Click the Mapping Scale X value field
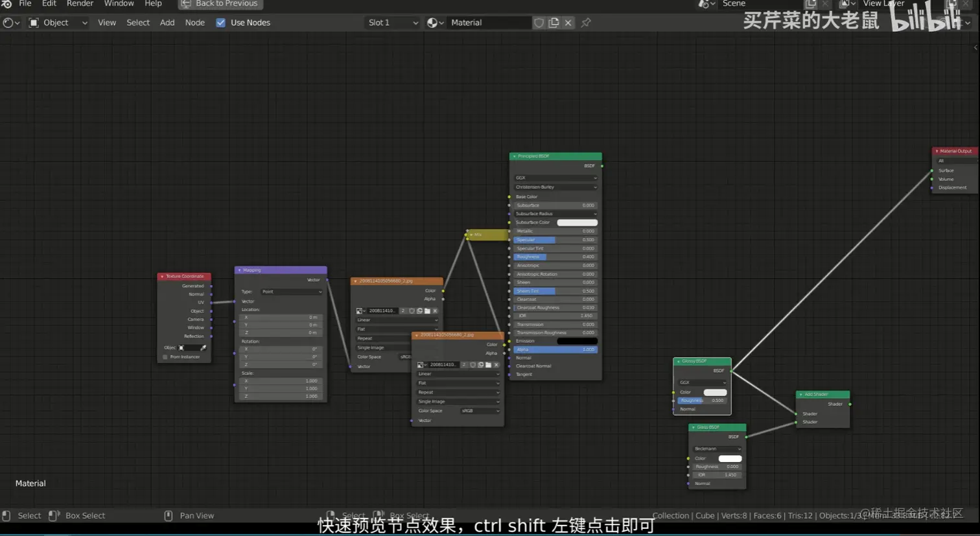This screenshot has height=536, width=980. [281, 381]
